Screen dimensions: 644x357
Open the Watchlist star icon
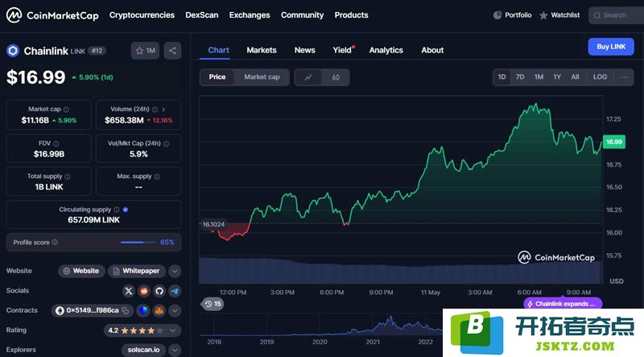coord(543,15)
